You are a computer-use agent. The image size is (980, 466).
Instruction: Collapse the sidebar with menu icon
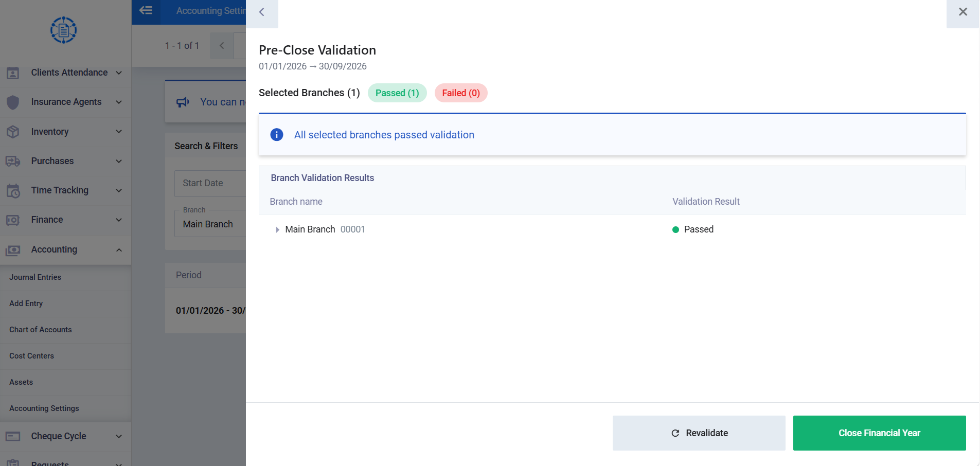point(146,10)
